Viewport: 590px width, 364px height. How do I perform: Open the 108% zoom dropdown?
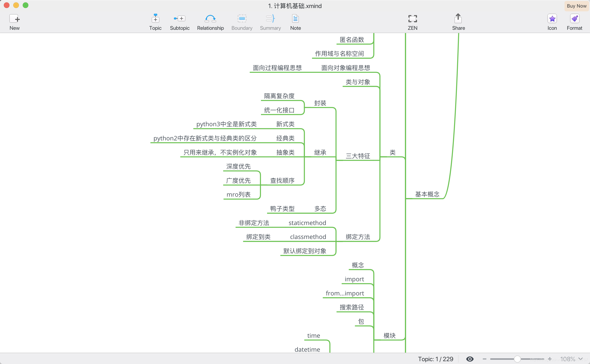tap(571, 359)
